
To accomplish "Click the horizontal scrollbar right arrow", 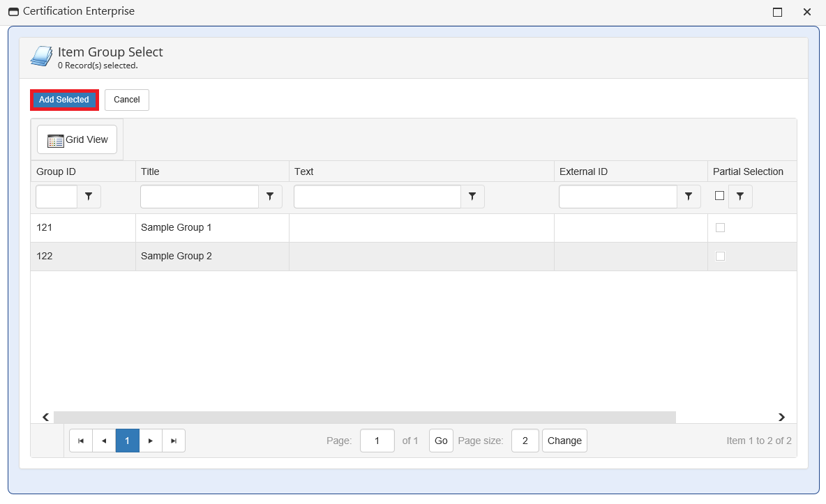I will click(x=781, y=417).
